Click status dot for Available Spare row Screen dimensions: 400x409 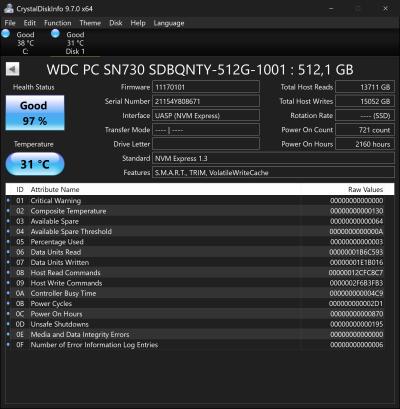tap(8, 221)
